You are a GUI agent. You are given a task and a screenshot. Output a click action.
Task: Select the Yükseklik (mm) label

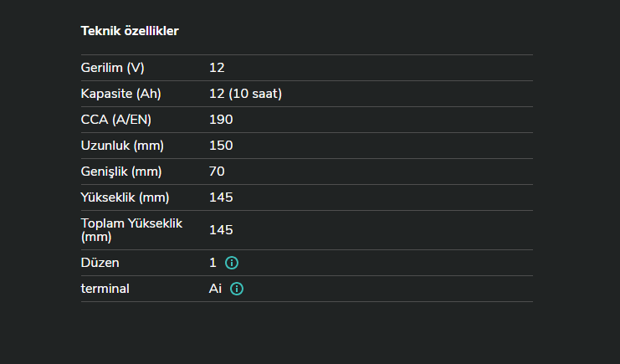[125, 197]
